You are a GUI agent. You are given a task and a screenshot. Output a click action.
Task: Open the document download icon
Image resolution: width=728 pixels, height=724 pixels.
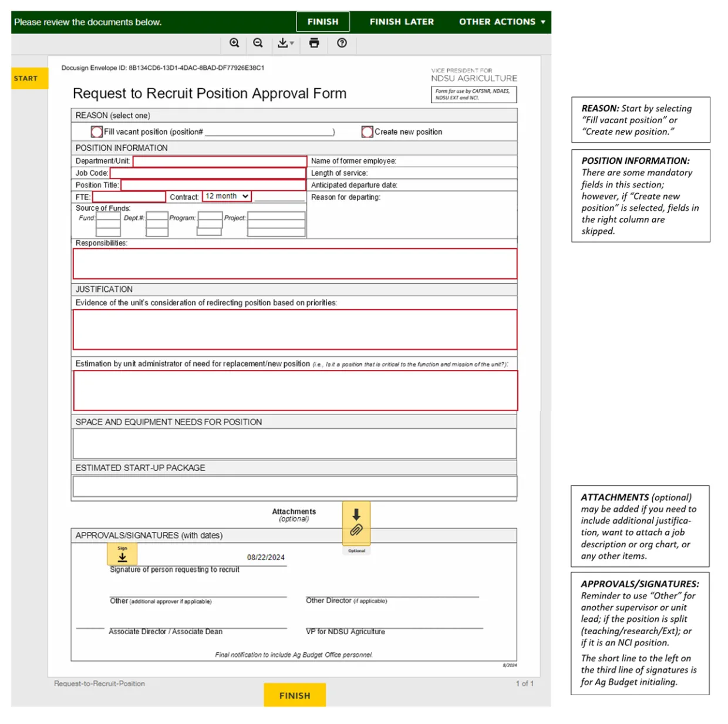[282, 43]
